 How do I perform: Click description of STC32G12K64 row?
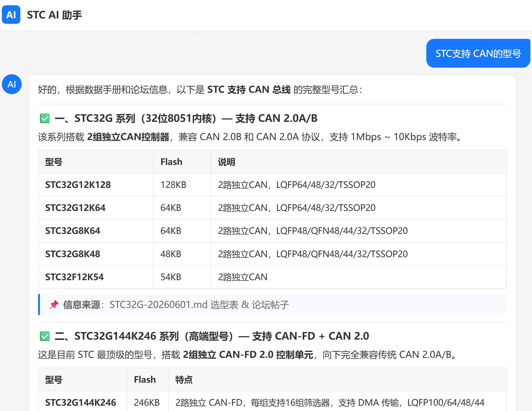(297, 208)
